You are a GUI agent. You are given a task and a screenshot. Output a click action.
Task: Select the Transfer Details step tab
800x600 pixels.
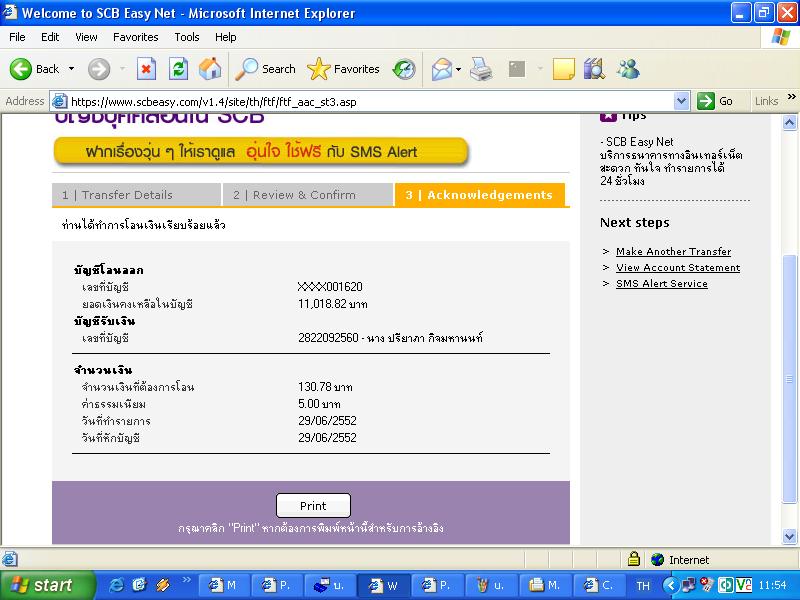pos(137,195)
